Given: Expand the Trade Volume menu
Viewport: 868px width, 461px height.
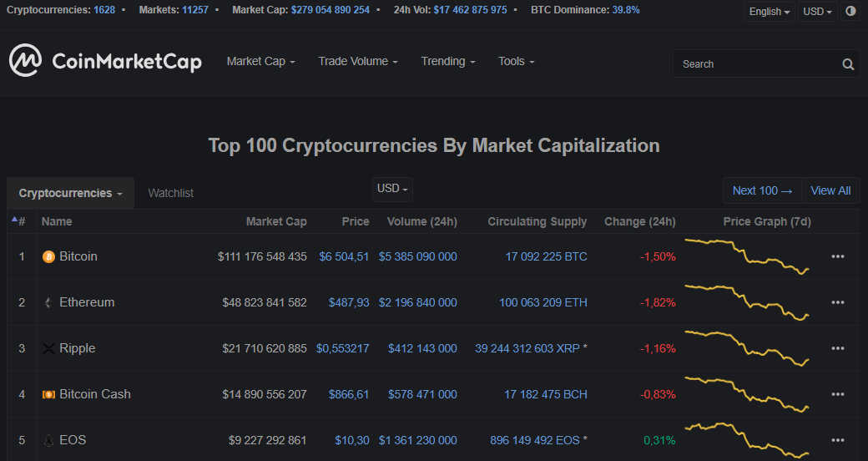Looking at the screenshot, I should coord(357,62).
